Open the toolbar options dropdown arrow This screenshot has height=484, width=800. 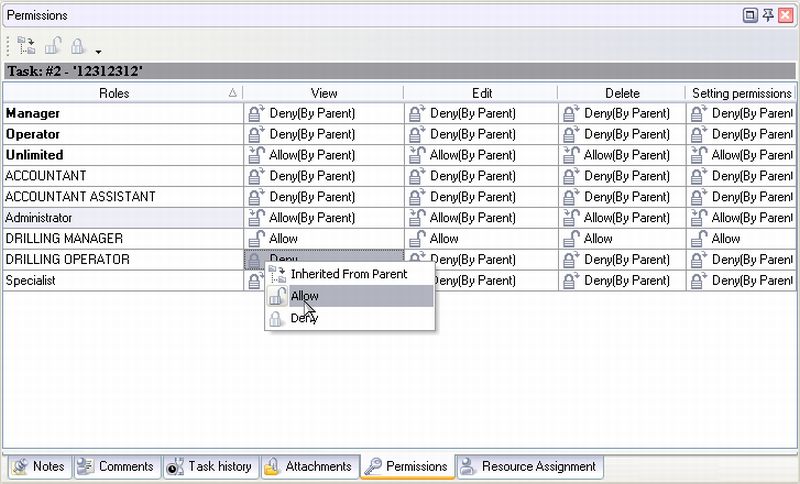[98, 50]
